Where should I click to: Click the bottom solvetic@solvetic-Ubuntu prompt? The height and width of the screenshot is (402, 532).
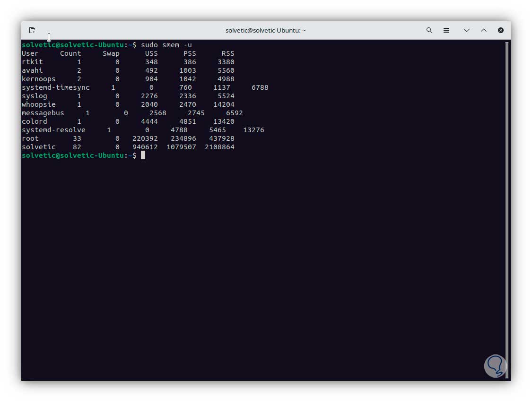pyautogui.click(x=79, y=155)
